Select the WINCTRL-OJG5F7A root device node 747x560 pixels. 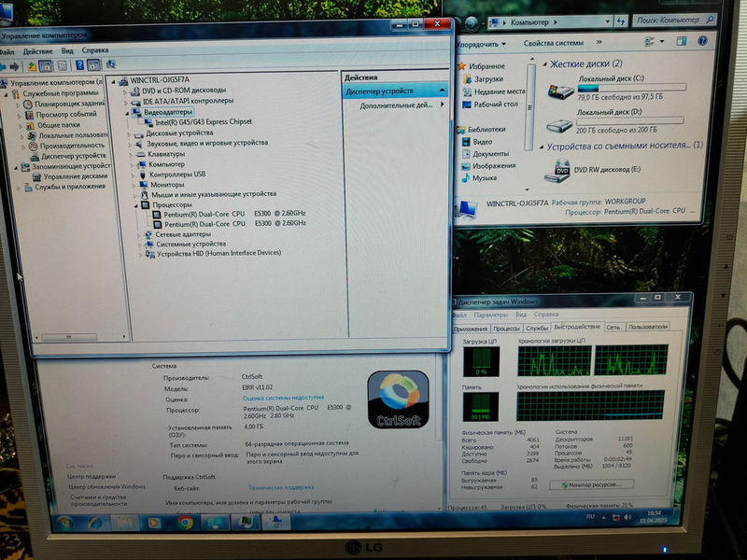coord(154,79)
